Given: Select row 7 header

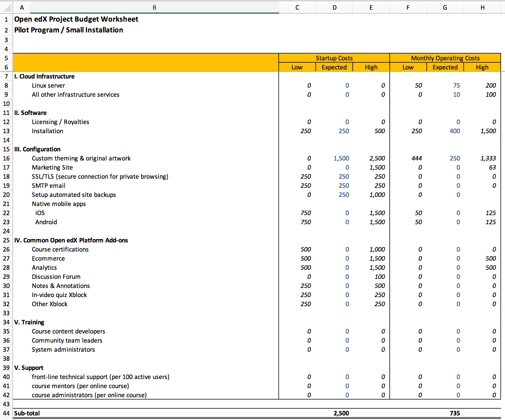Looking at the screenshot, I should click(6, 76).
